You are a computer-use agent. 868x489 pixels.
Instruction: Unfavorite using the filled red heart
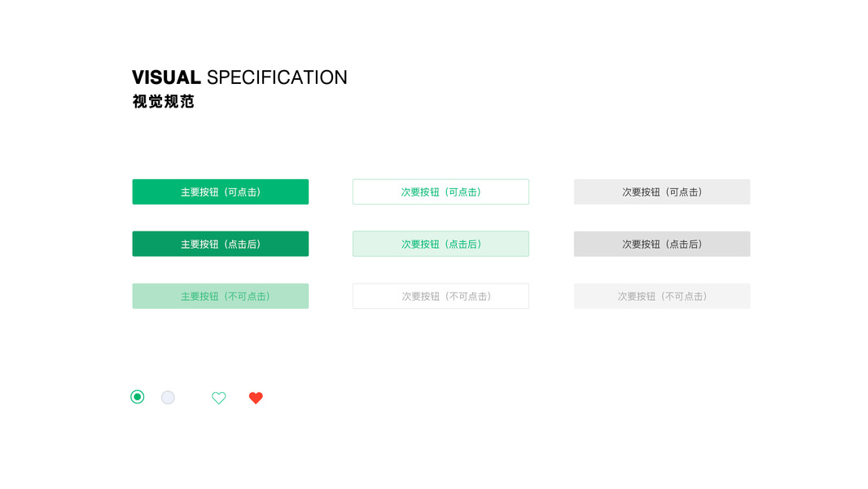[256, 398]
